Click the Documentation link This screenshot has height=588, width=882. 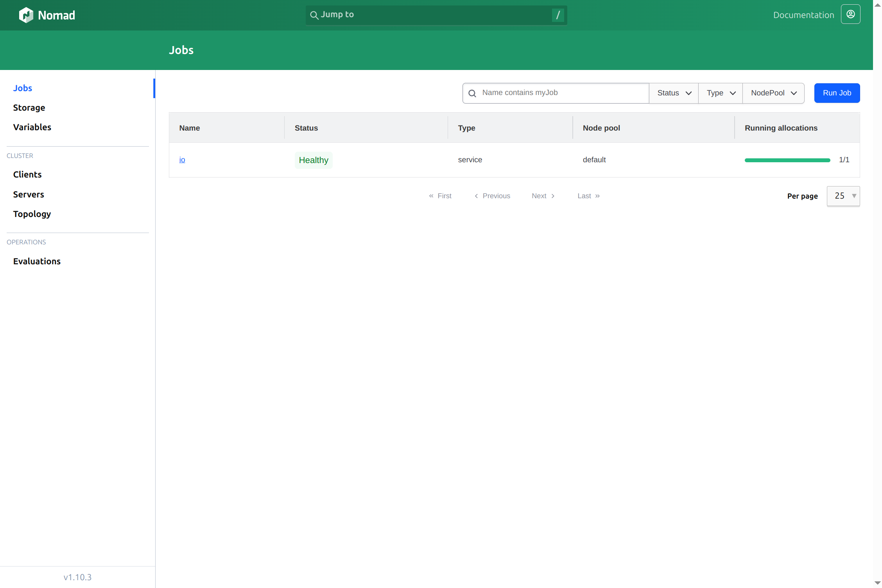point(803,15)
